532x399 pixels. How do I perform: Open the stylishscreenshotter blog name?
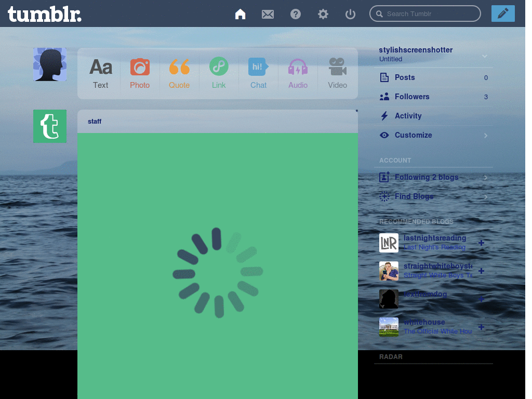(x=416, y=50)
